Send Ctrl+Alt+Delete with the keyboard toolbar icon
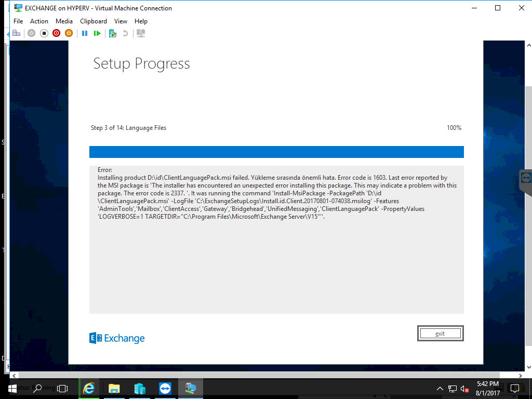Viewport: 532px width, 399px height. pos(16,33)
